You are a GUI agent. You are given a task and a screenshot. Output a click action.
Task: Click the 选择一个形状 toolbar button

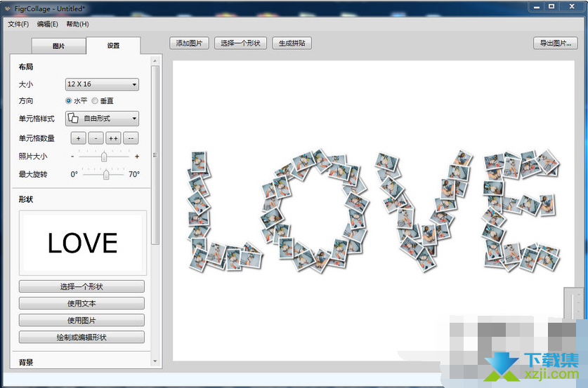pos(240,43)
